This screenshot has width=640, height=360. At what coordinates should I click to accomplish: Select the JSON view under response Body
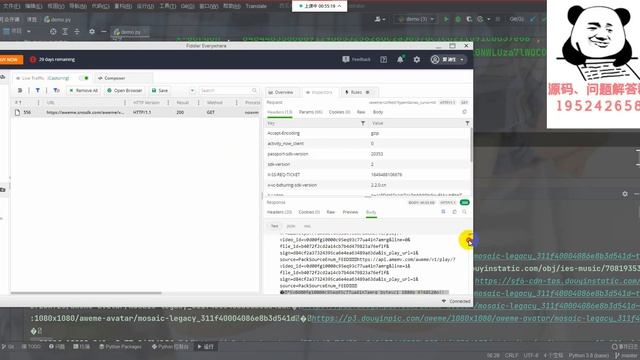point(291,226)
